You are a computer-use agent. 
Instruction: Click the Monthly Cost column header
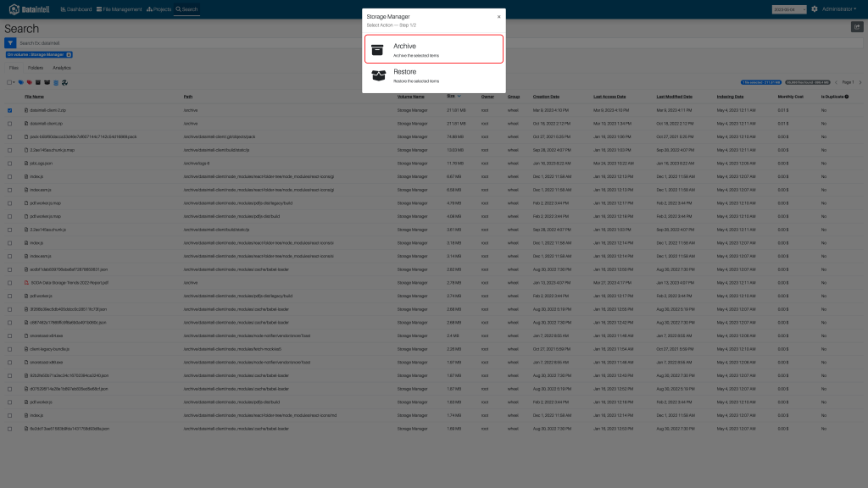coord(791,97)
